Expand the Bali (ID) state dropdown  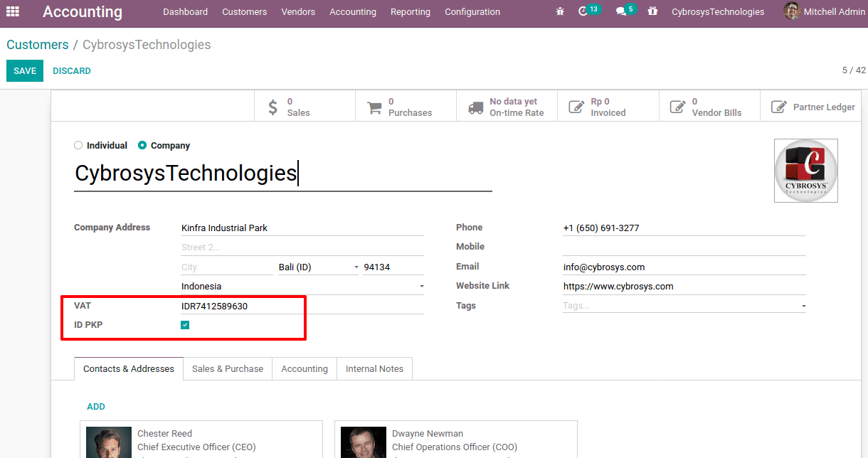click(x=319, y=267)
